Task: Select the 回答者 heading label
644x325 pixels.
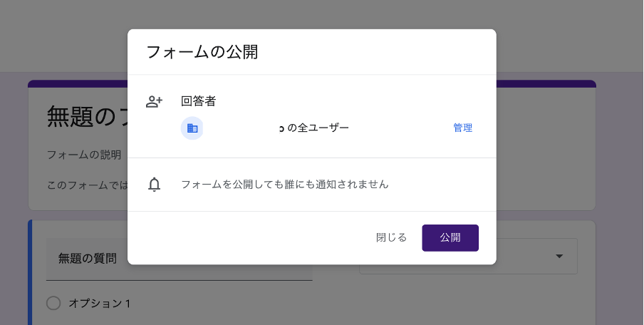Action: pyautogui.click(x=198, y=101)
